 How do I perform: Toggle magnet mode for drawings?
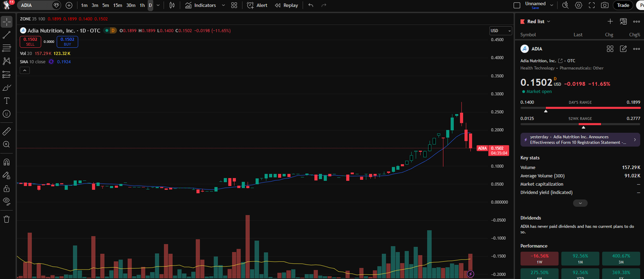[6, 162]
